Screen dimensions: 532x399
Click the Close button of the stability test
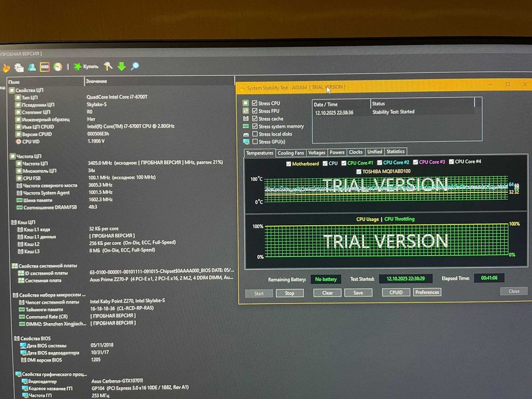click(x=514, y=291)
